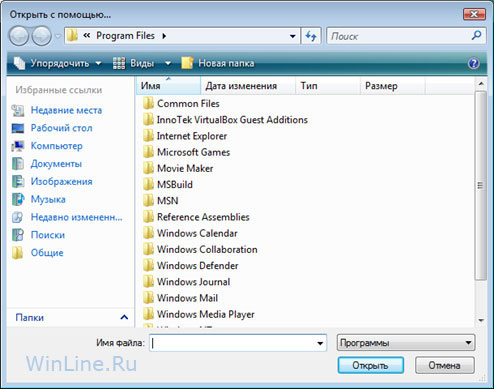Click the Недавние места icon
The image size is (494, 389).
coord(18,110)
